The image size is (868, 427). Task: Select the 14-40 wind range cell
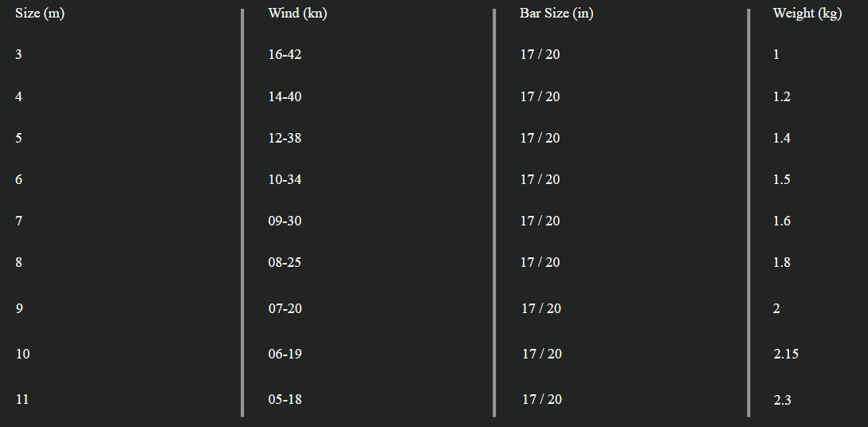[x=285, y=96]
